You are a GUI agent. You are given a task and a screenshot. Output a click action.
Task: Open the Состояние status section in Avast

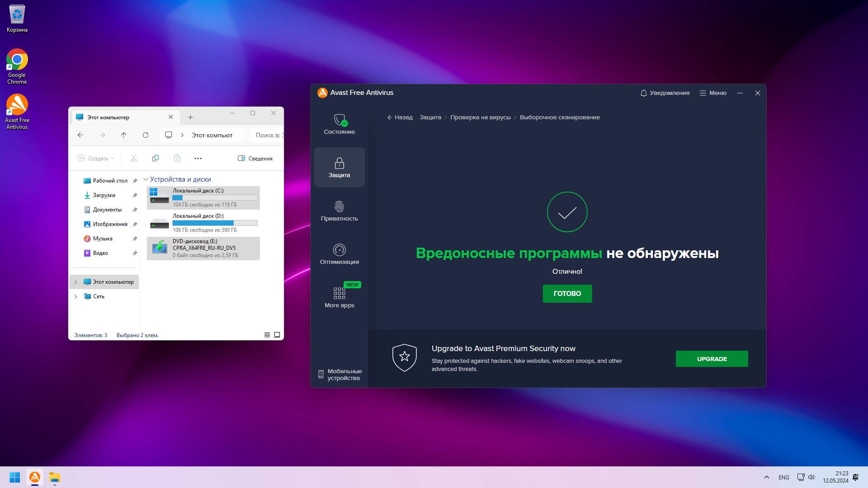point(339,124)
